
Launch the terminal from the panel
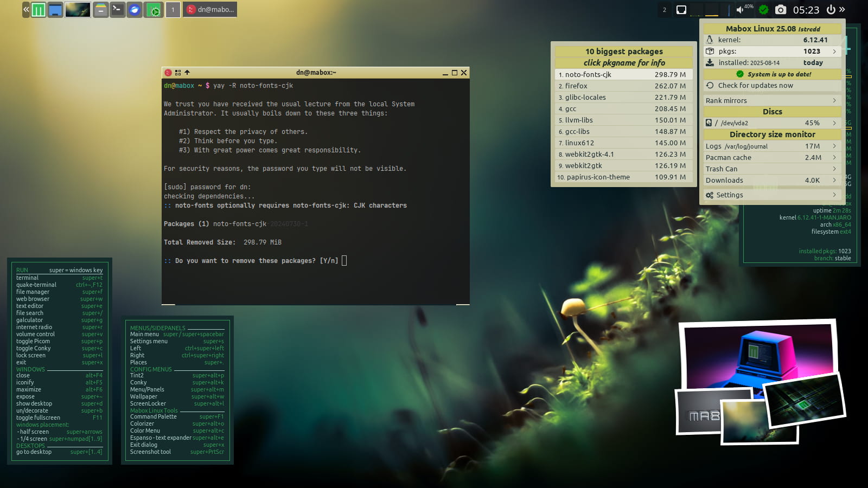pos(117,10)
